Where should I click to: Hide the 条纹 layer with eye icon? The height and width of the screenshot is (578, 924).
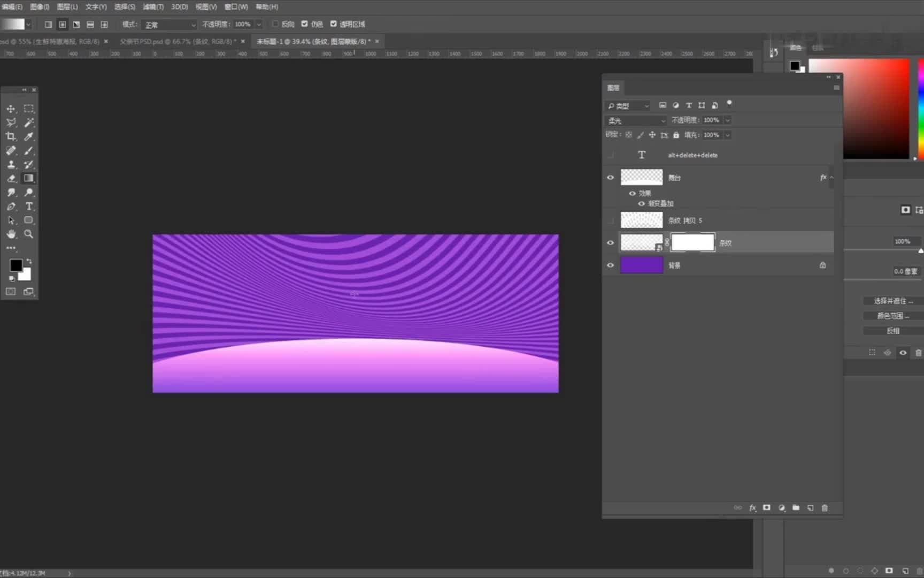coord(610,243)
